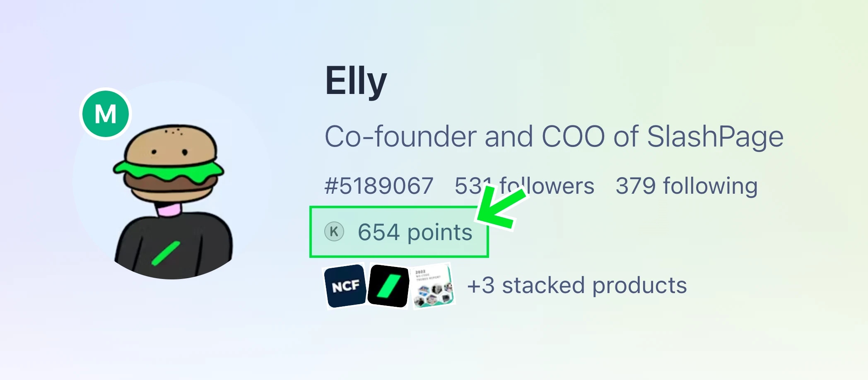This screenshot has height=380, width=868.
Task: View the 531 followers list
Action: click(524, 185)
